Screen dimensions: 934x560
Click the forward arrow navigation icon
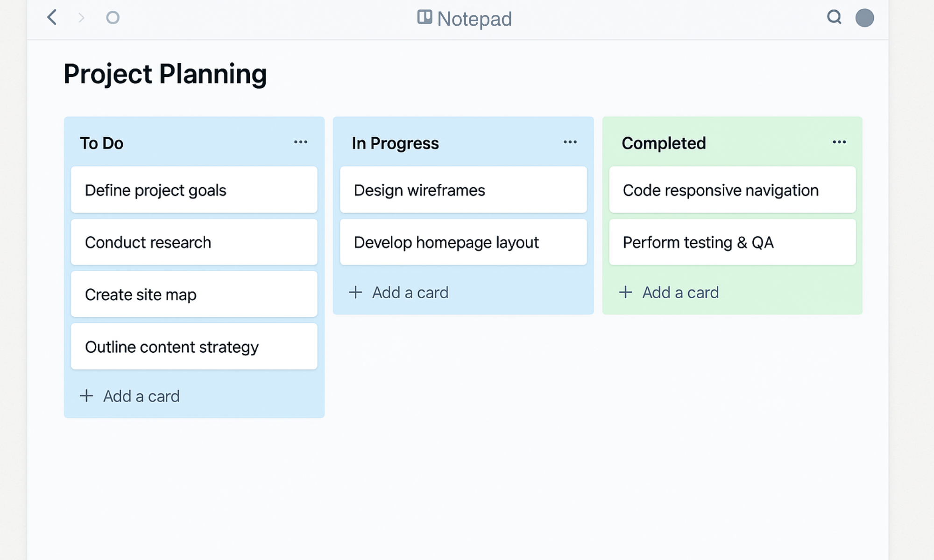point(81,18)
